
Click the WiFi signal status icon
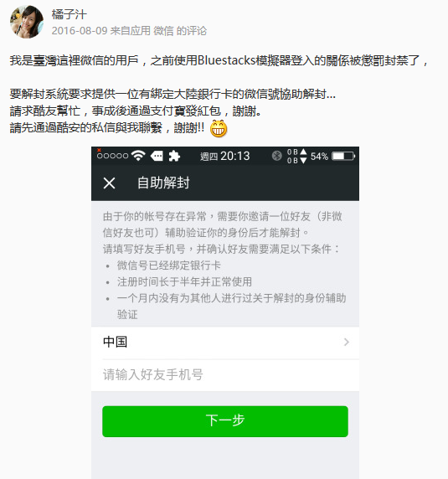pos(138,156)
